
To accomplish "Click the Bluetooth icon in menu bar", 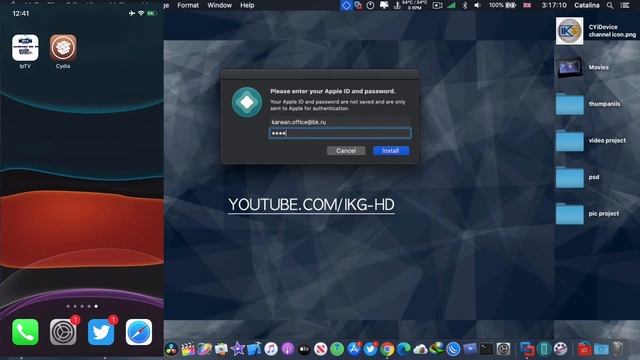I will 464,5.
